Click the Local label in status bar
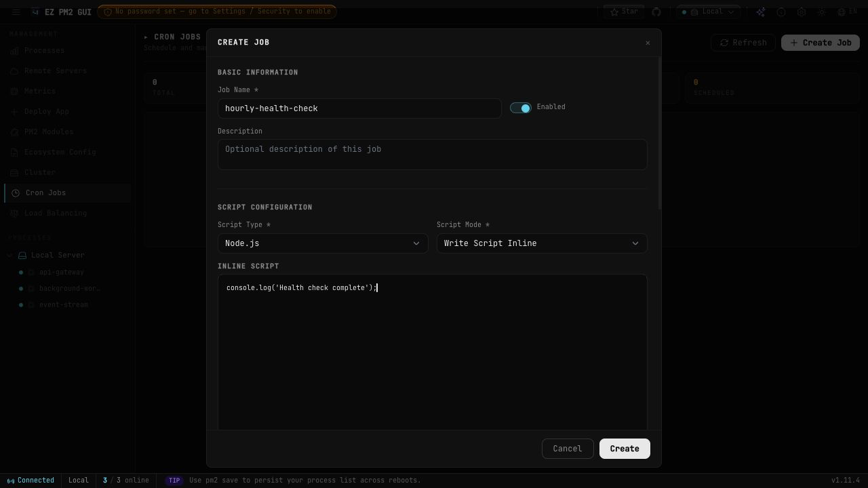The image size is (868, 488). [x=79, y=481]
